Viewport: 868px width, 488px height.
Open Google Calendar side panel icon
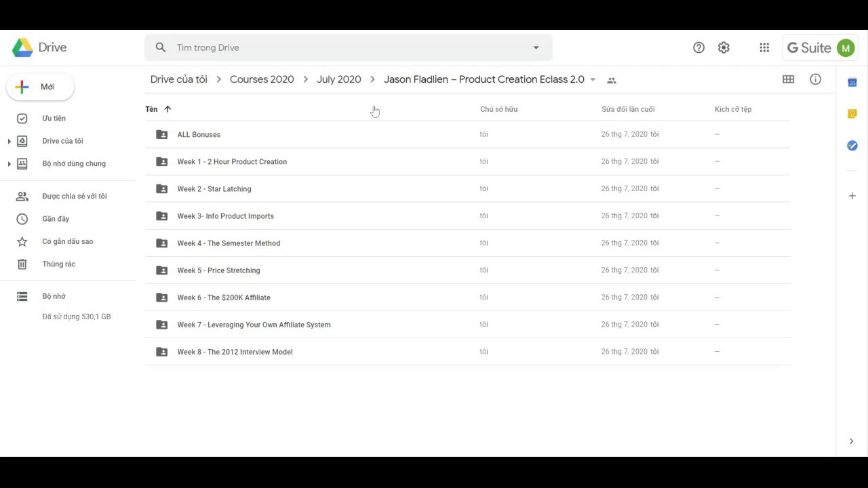pos(852,83)
